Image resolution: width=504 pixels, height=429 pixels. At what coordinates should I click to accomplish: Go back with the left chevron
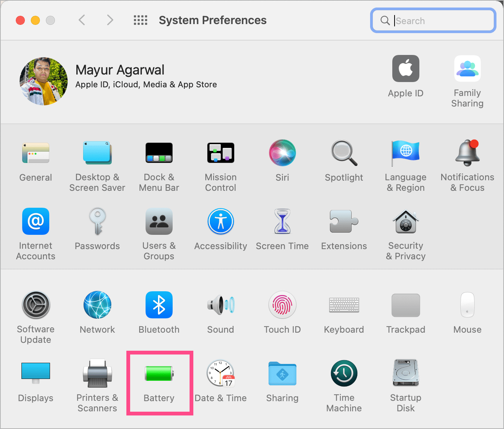82,20
